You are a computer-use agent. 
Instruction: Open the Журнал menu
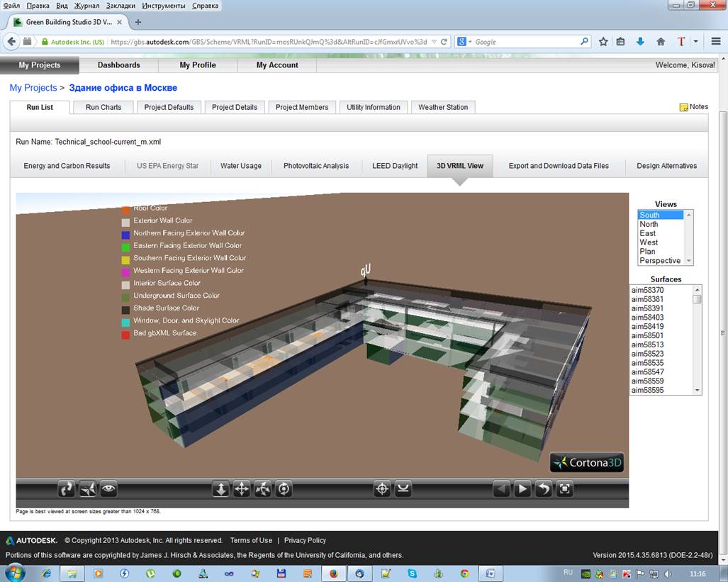click(x=86, y=6)
